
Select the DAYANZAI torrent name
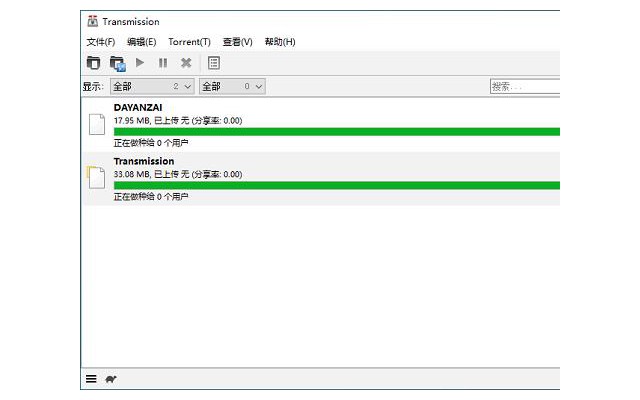tap(138, 108)
